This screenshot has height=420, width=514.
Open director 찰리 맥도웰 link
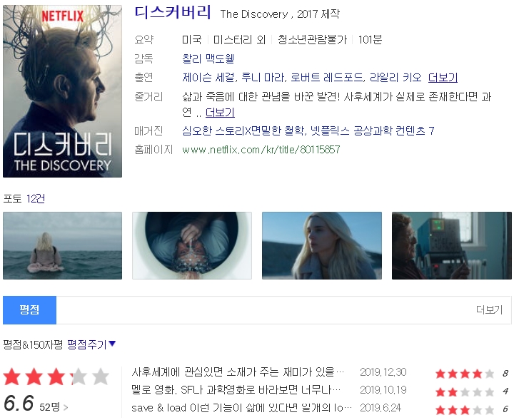coord(208,58)
